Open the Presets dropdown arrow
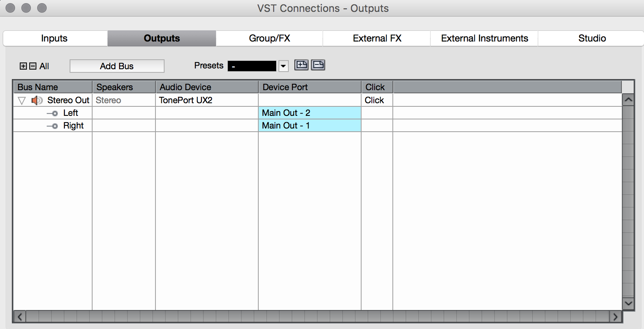 (x=283, y=66)
